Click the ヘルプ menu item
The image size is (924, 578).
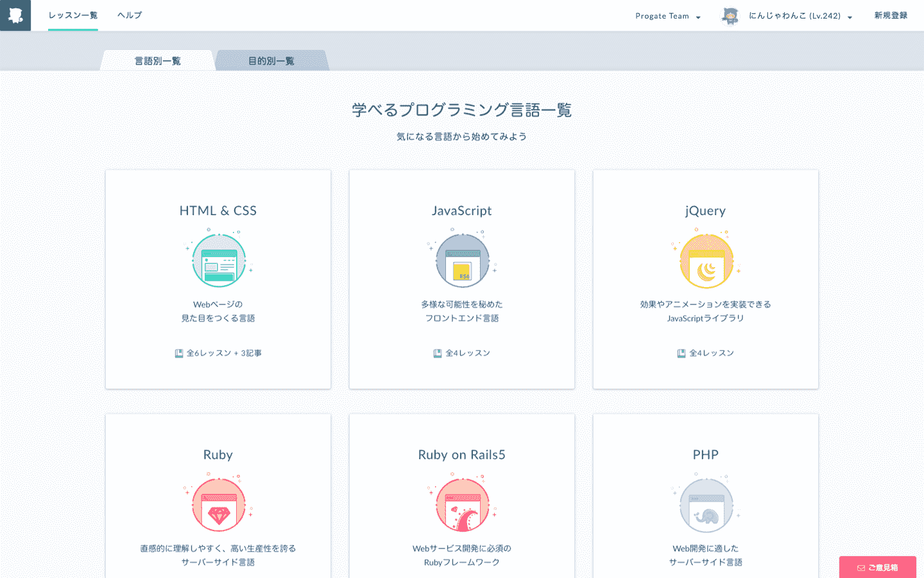point(130,15)
